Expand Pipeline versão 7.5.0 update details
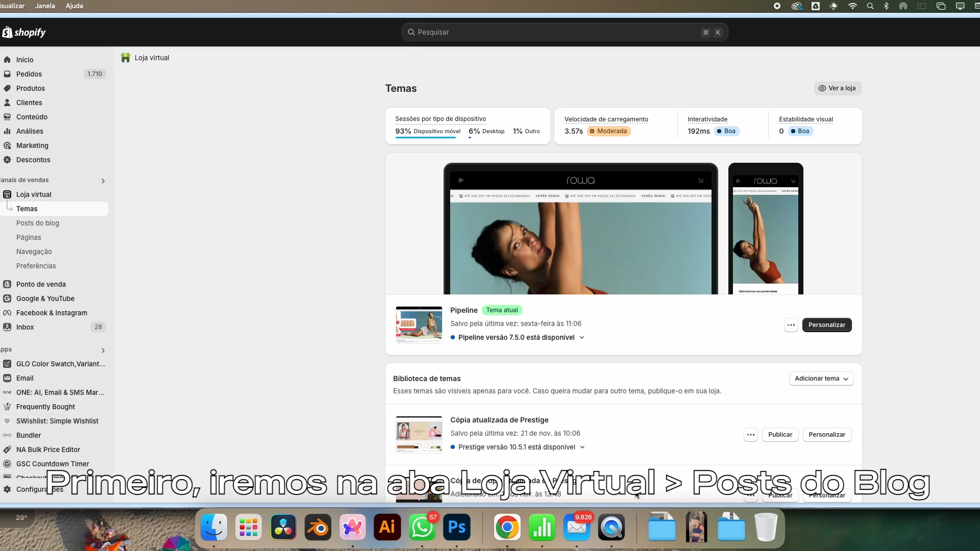The height and width of the screenshot is (551, 980). [582, 338]
